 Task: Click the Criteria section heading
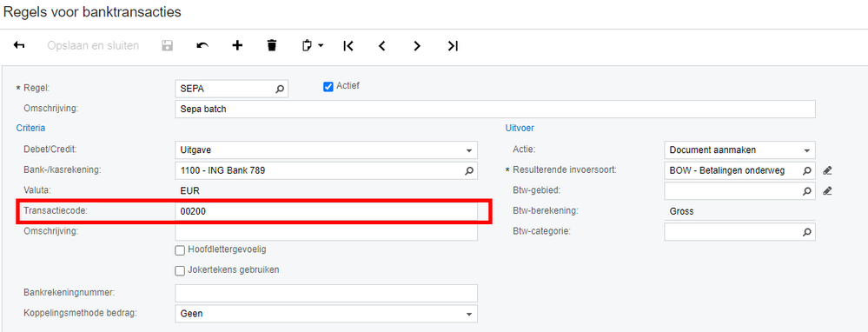pos(31,129)
